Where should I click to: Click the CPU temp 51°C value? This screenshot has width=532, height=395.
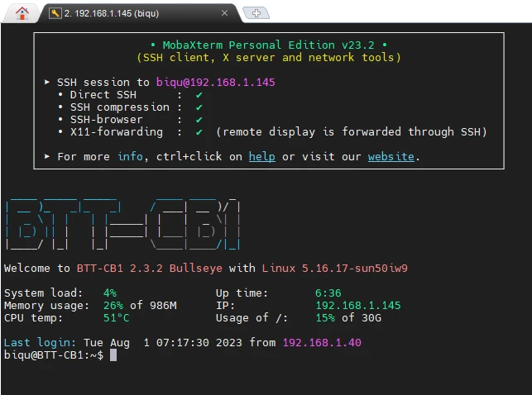click(116, 318)
